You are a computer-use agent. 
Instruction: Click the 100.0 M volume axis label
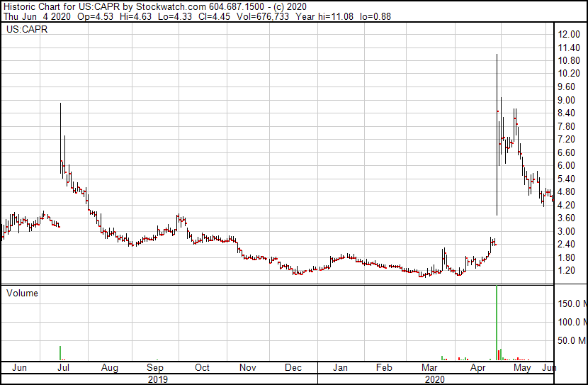[572, 322]
